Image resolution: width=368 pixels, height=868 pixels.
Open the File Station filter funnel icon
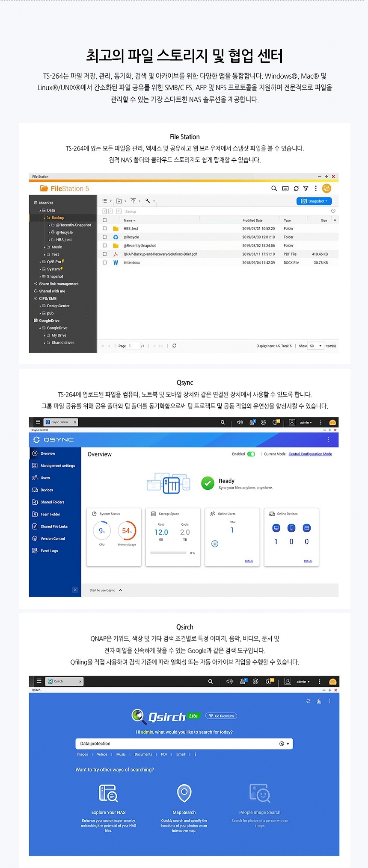click(306, 188)
